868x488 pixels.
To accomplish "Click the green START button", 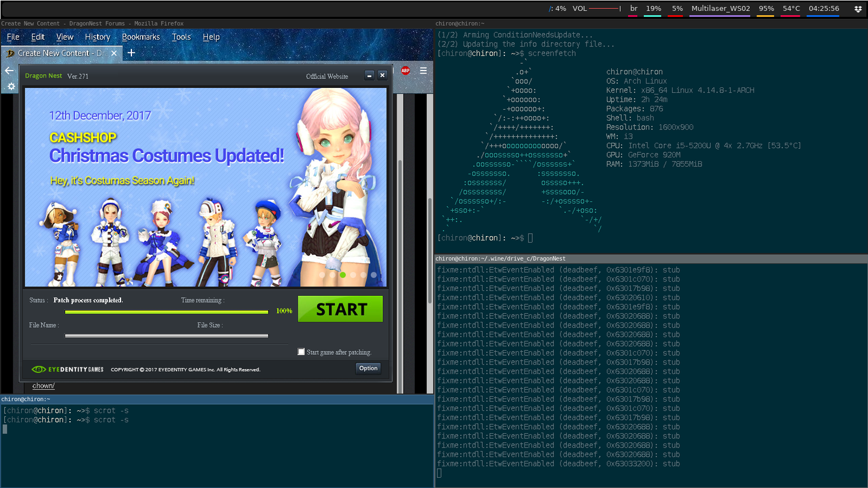I will pos(341,309).
